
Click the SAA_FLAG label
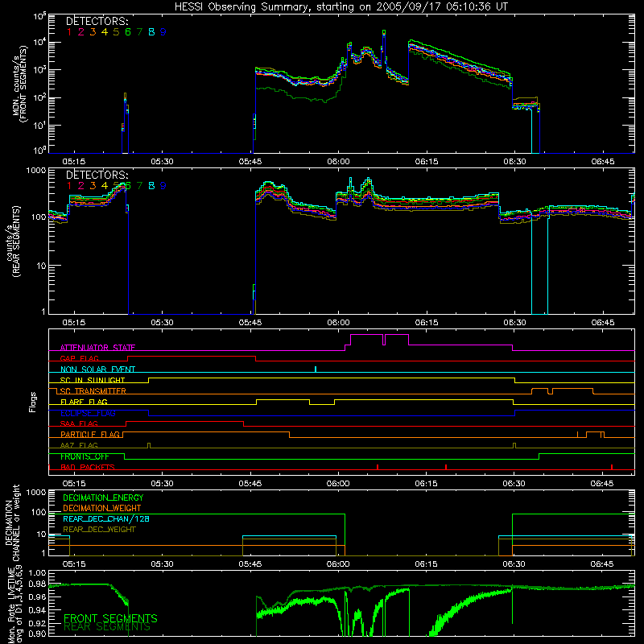pos(79,423)
